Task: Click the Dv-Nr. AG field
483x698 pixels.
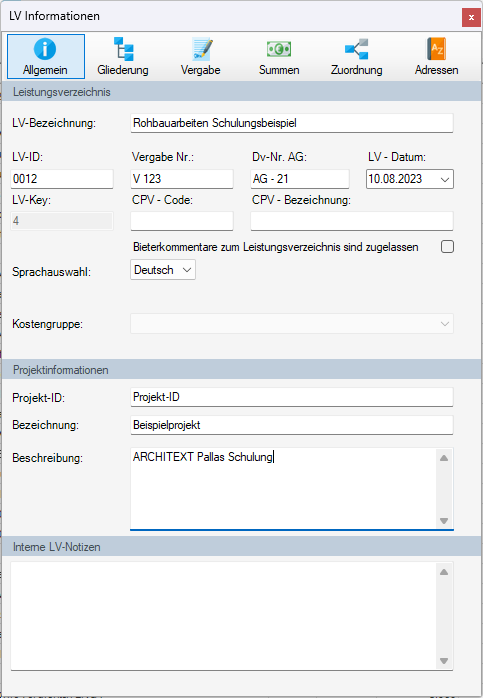Action: pos(300,179)
